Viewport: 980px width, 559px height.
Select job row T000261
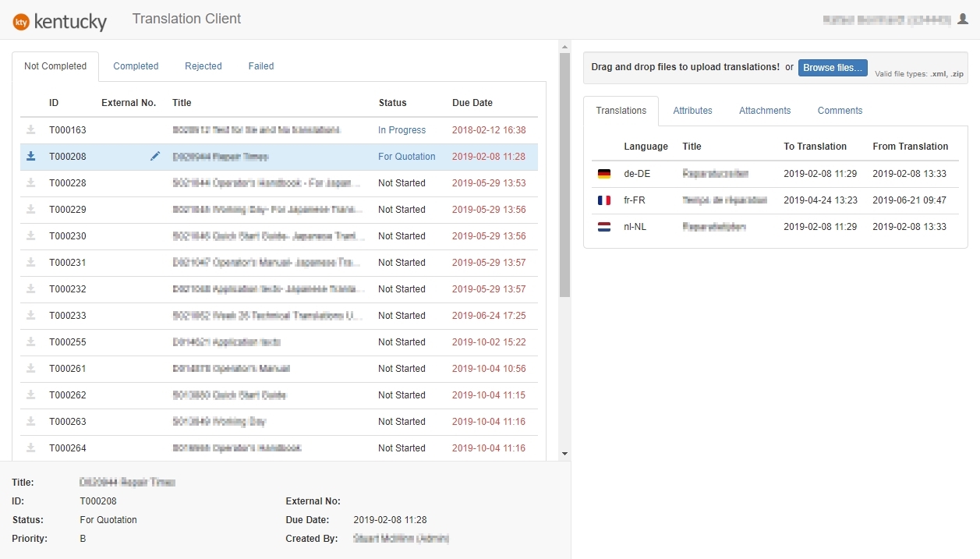[234, 369]
